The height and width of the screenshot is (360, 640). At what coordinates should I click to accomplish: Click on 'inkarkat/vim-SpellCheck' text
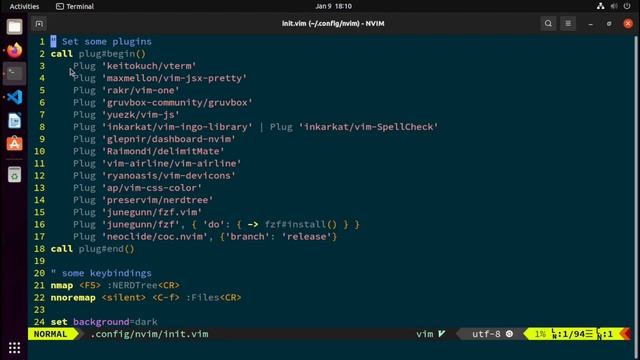pyautogui.click(x=369, y=127)
